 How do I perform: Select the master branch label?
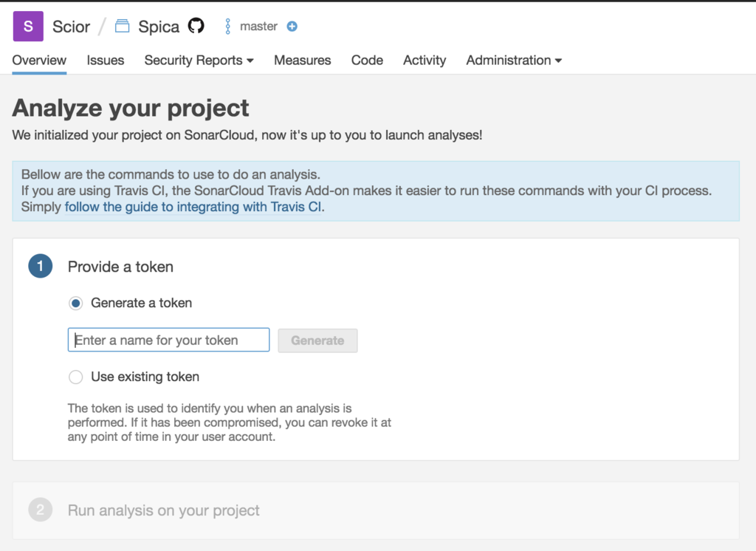258,26
